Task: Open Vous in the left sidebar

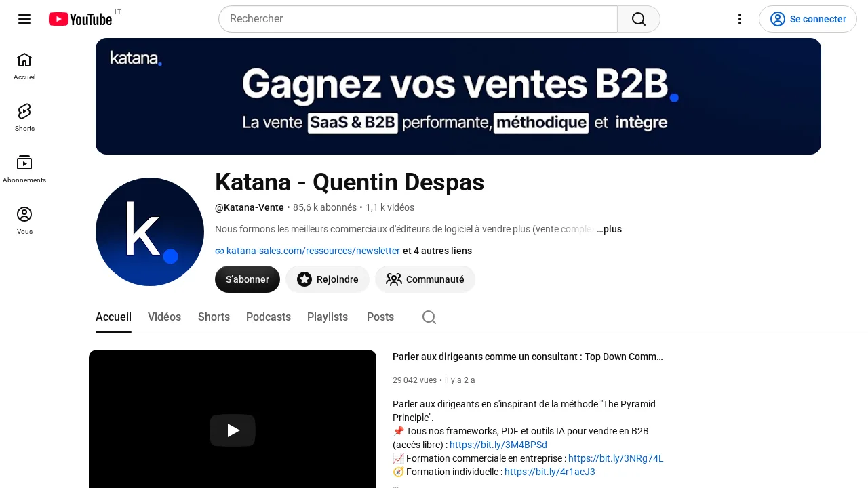Action: (24, 221)
